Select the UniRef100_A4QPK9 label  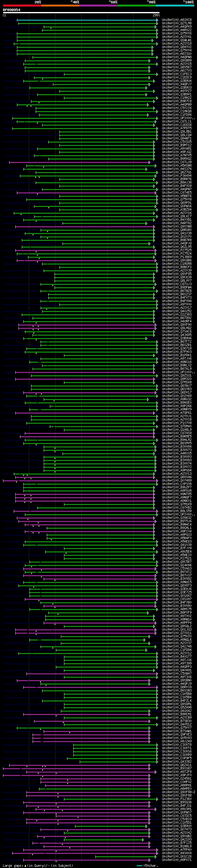[177, 26]
